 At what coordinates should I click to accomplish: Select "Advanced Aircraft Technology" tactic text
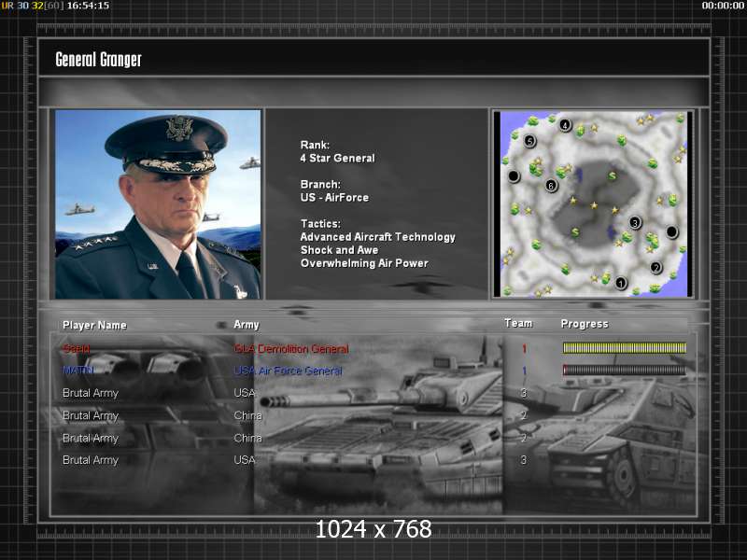pos(378,237)
